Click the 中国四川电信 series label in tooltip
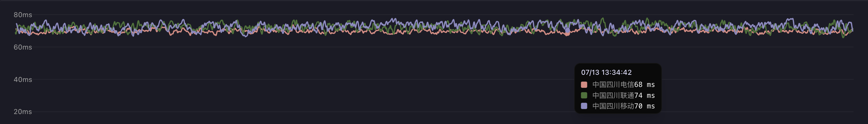868x124 pixels. tap(613, 84)
